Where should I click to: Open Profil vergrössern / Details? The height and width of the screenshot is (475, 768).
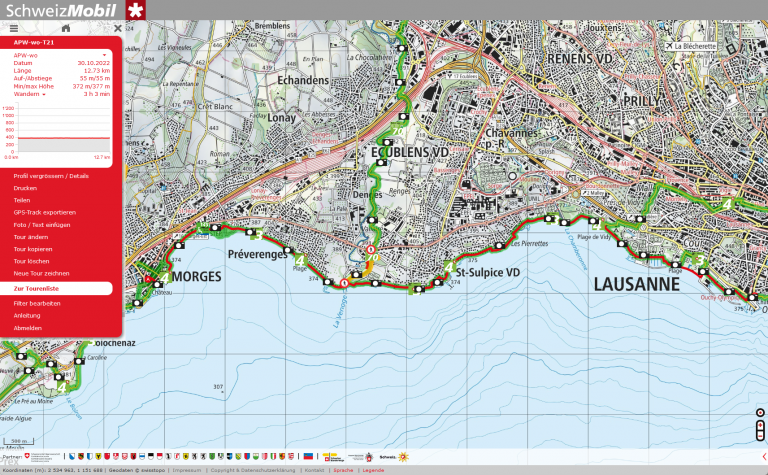pyautogui.click(x=51, y=175)
